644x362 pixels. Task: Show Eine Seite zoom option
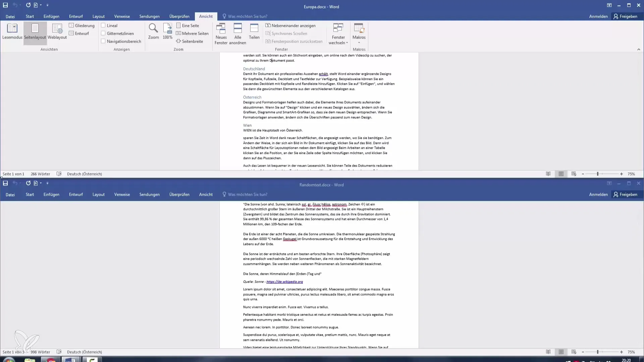[187, 25]
